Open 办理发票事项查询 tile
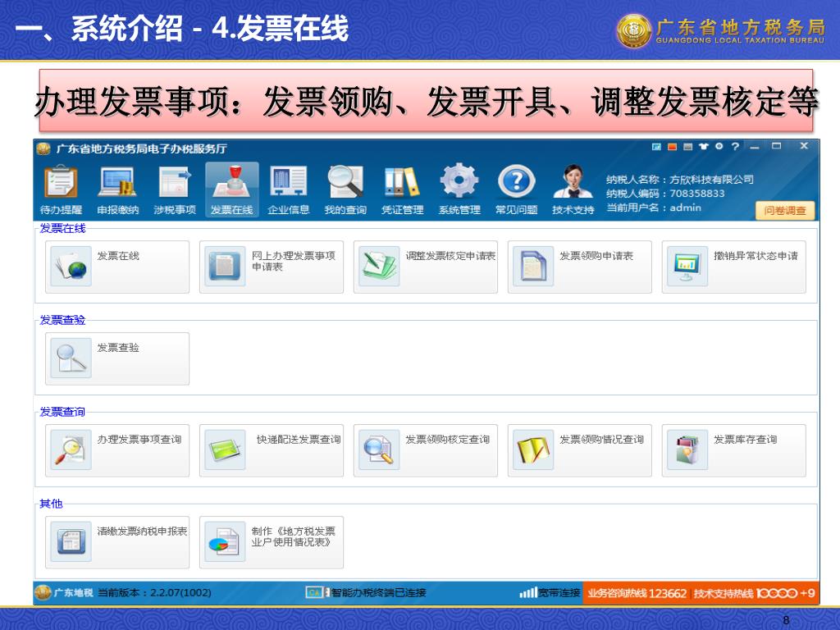 pos(117,450)
